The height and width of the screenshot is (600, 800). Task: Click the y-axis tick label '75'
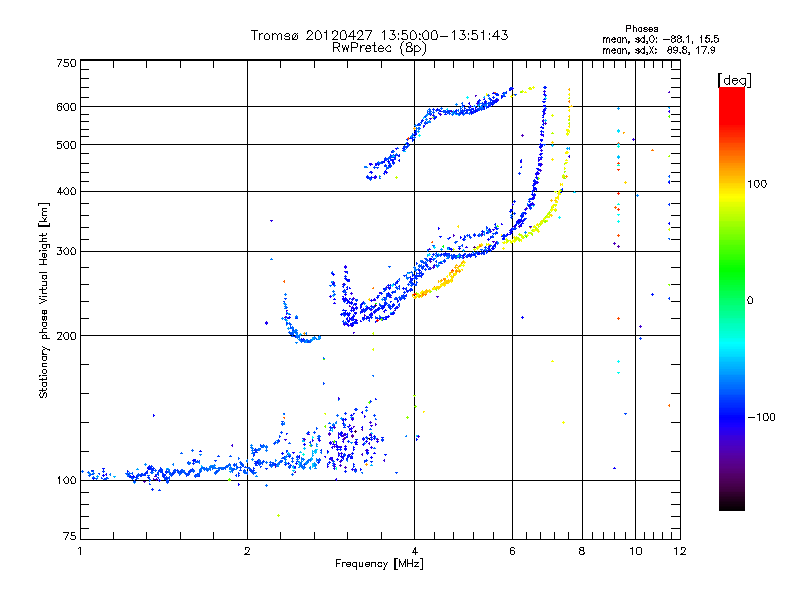coord(70,536)
